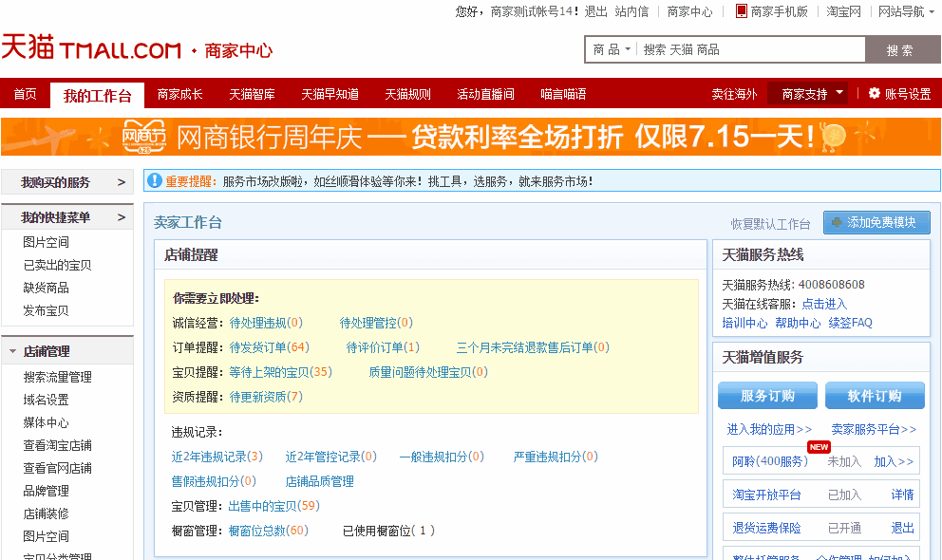Open 淘宝网 link in top bar

click(843, 11)
